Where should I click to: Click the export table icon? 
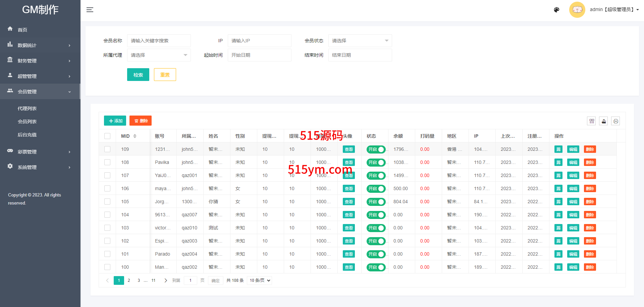click(x=603, y=121)
